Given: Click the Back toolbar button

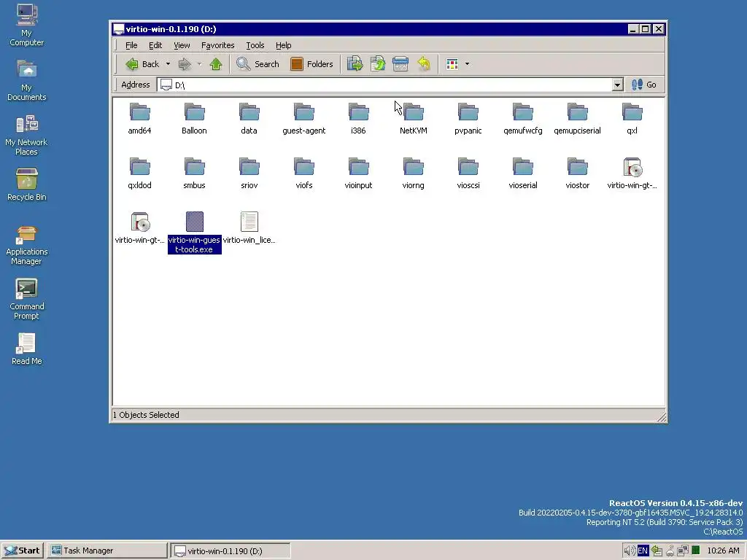Looking at the screenshot, I should pos(142,64).
